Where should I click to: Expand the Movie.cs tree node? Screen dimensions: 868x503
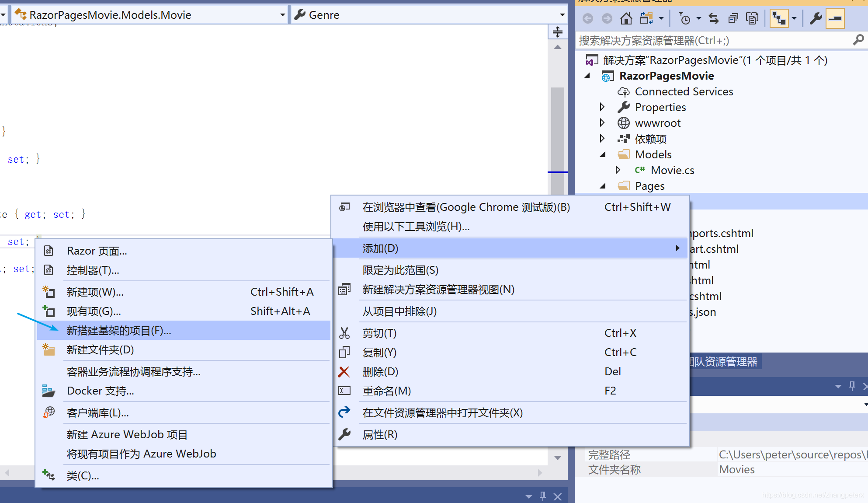pyautogui.click(x=618, y=170)
